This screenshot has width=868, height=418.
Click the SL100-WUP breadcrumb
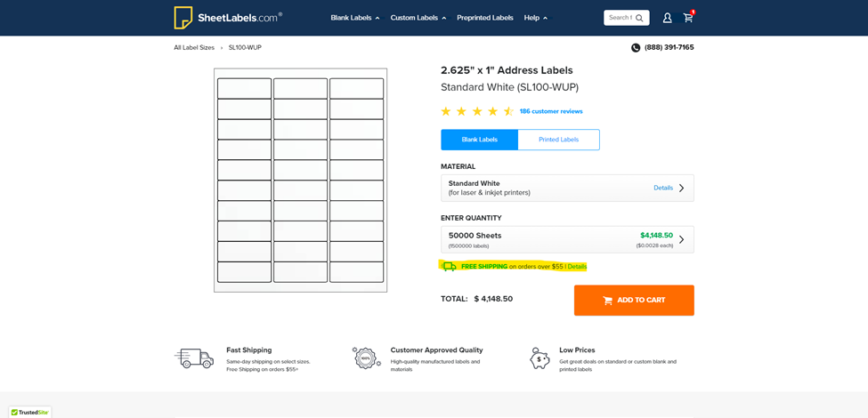245,47
